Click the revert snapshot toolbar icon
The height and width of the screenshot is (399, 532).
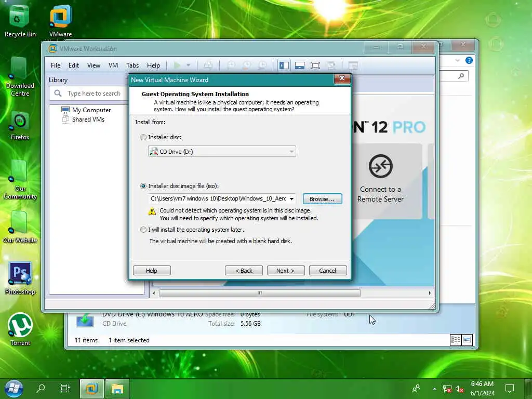pyautogui.click(x=247, y=65)
